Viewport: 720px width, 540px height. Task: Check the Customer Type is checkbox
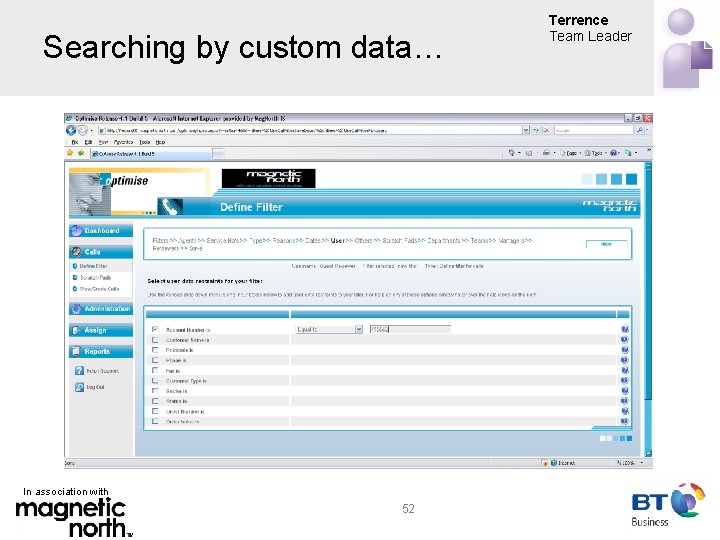155,381
